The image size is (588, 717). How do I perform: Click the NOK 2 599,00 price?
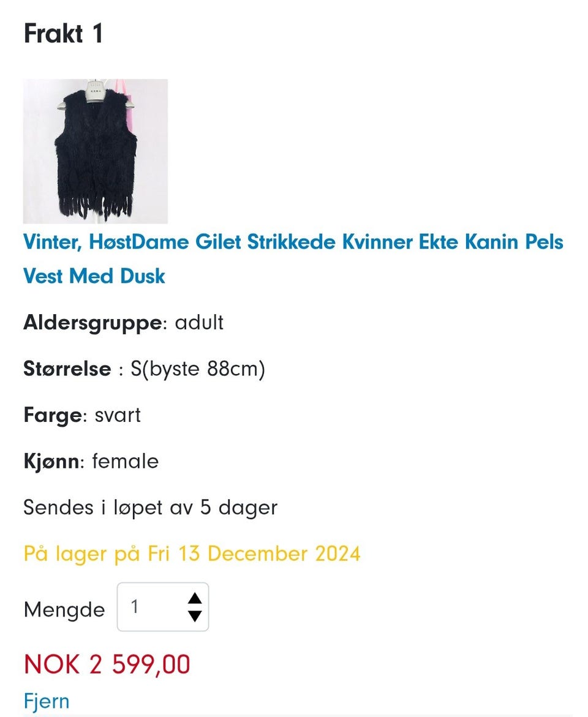pos(107,664)
